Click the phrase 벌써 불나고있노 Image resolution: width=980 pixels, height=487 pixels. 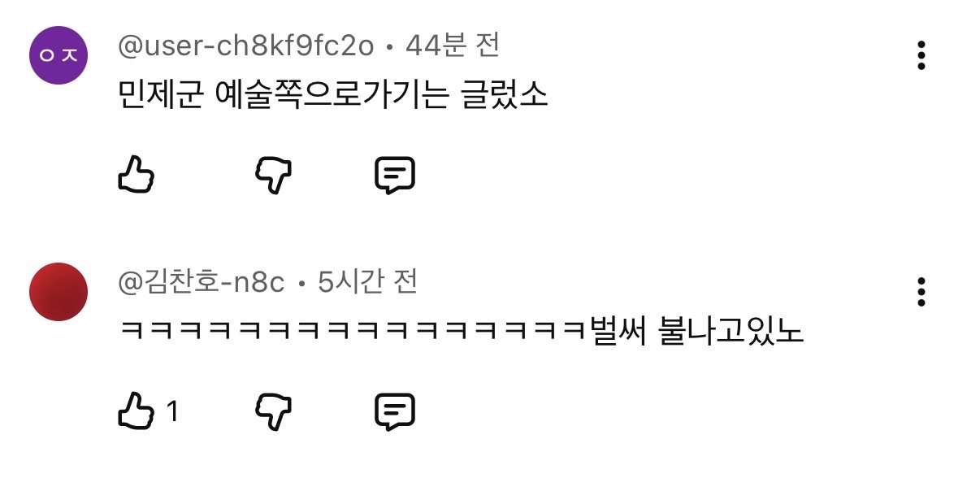tap(696, 332)
